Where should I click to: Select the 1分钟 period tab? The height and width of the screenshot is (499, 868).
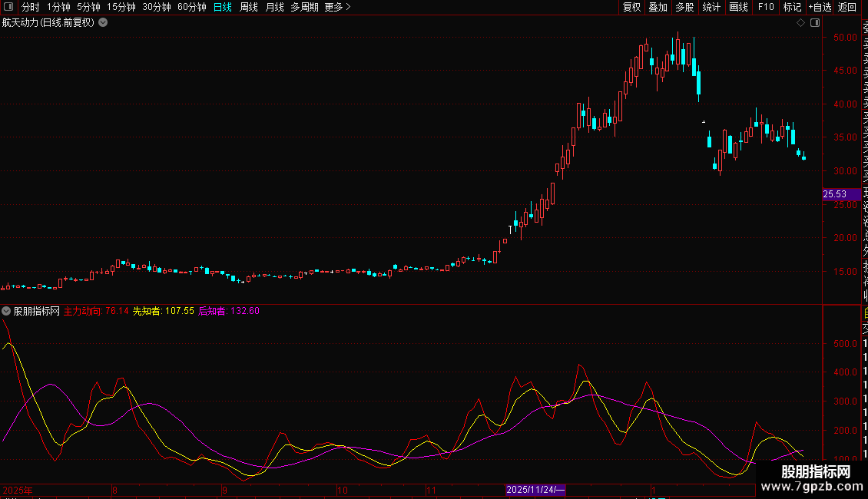(58, 7)
